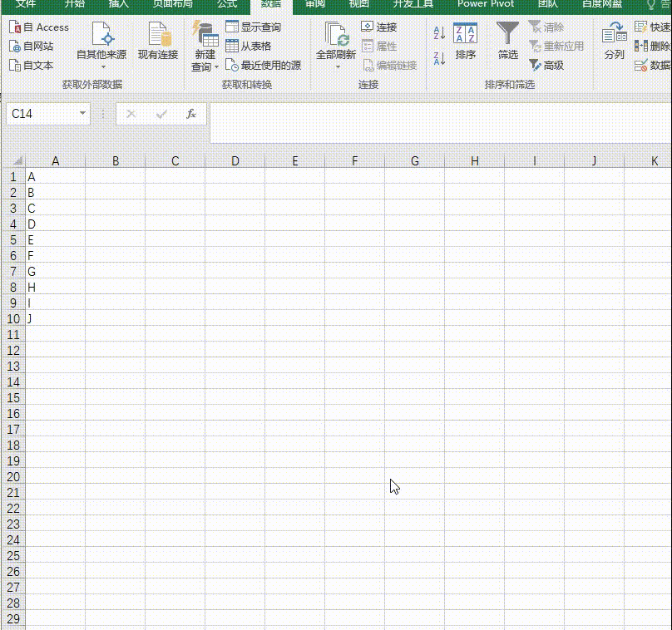
Task: Click Text to Columns (分列)
Action: (614, 41)
